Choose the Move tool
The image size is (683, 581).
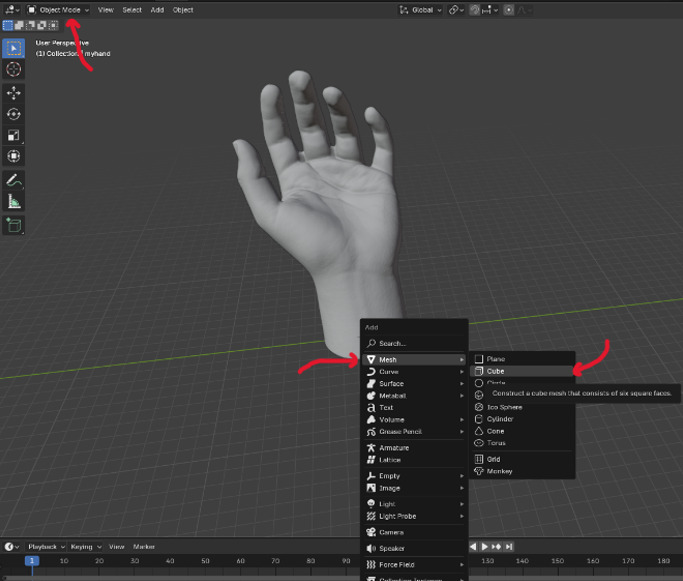point(14,93)
